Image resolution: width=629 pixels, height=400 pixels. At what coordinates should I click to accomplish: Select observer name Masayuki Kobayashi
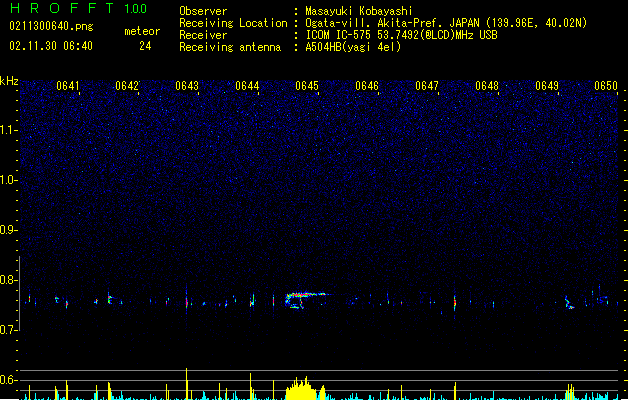(x=359, y=11)
